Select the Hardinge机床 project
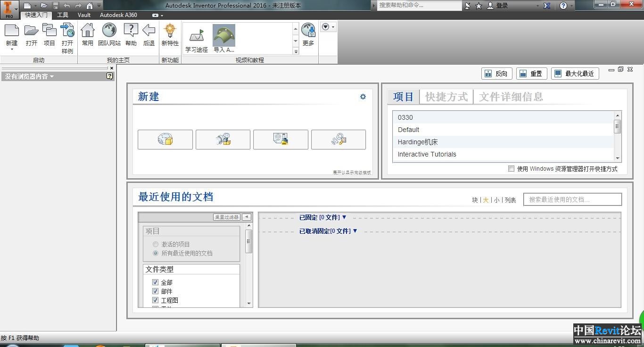The height and width of the screenshot is (347, 644). [x=503, y=142]
